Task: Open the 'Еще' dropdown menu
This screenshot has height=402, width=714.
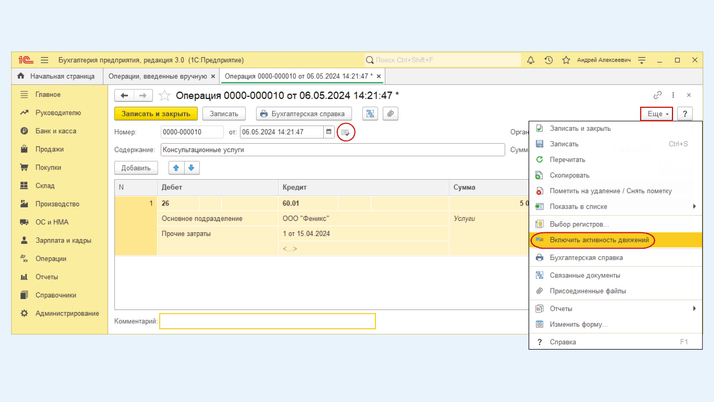Action: pyautogui.click(x=657, y=114)
